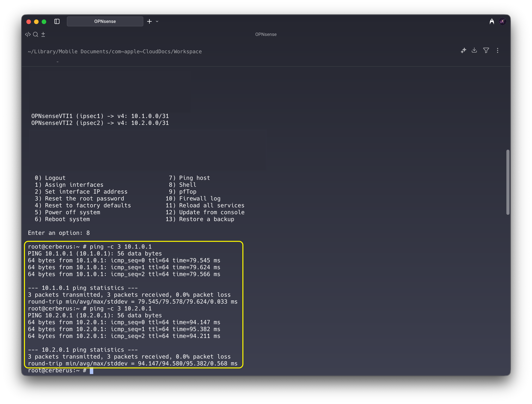Image resolution: width=532 pixels, height=404 pixels.
Task: Expand the new tab options chevron
Action: point(157,21)
